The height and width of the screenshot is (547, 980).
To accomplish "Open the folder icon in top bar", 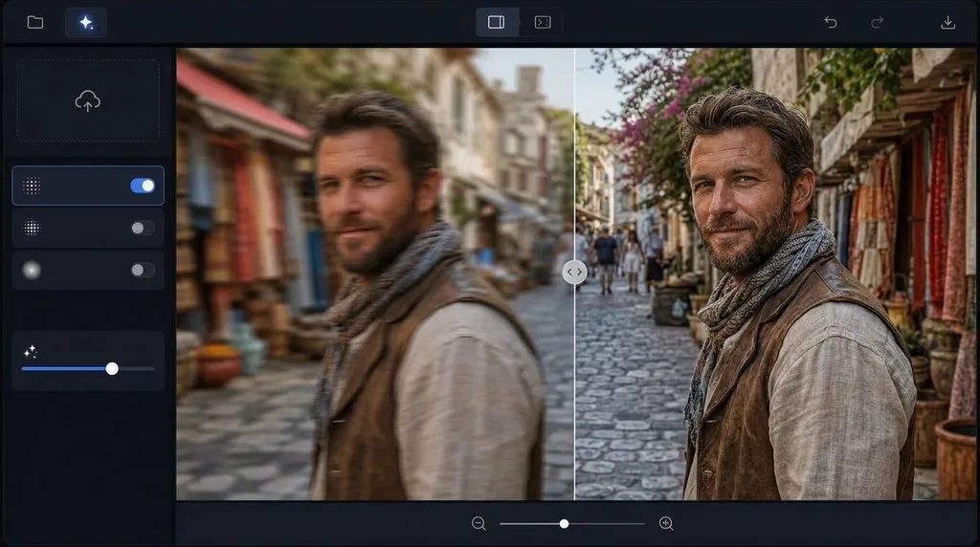I will pyautogui.click(x=35, y=23).
